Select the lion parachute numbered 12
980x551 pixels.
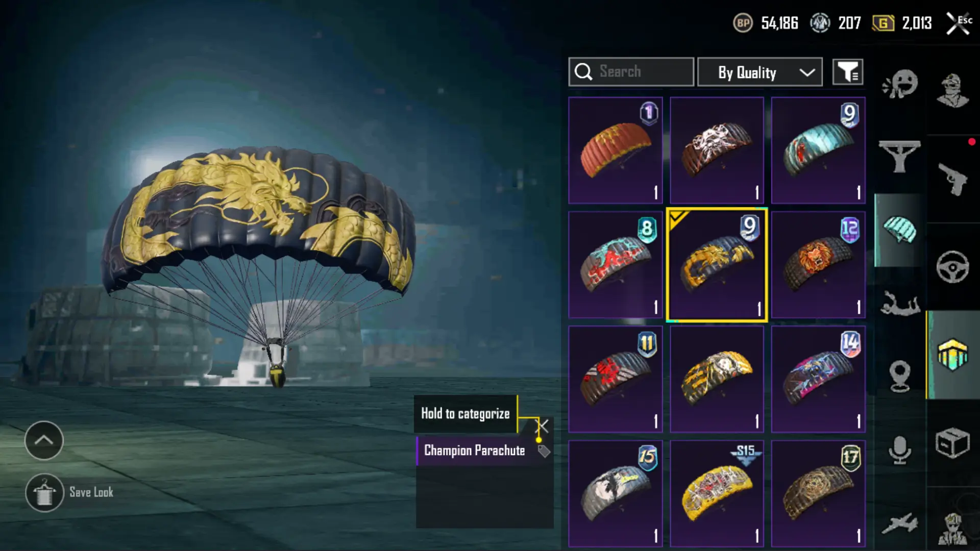pos(818,265)
